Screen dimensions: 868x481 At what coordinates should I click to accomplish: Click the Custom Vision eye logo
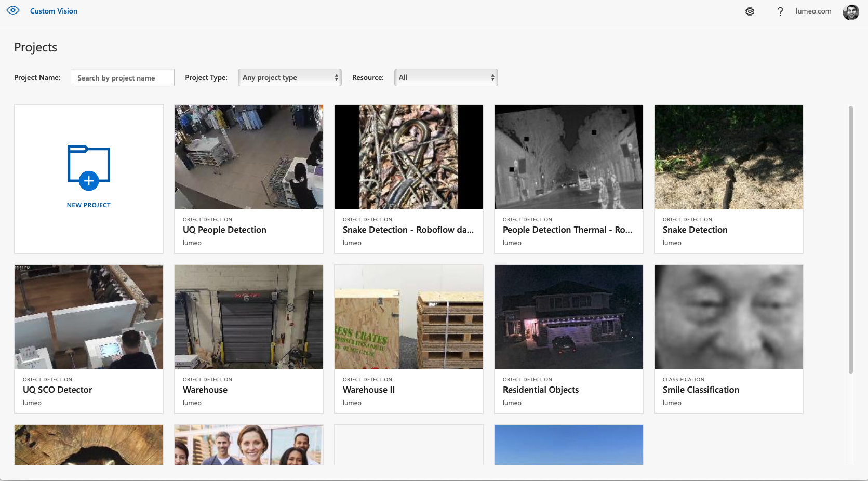(13, 10)
